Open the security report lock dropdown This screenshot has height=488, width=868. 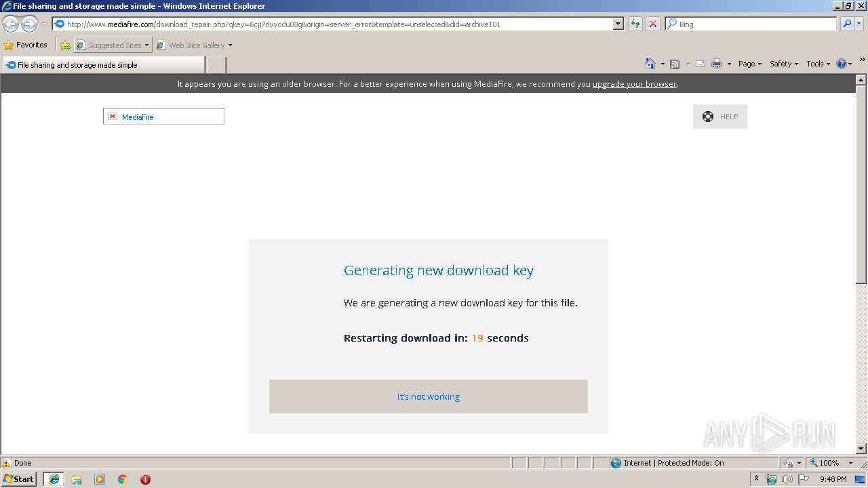click(792, 463)
